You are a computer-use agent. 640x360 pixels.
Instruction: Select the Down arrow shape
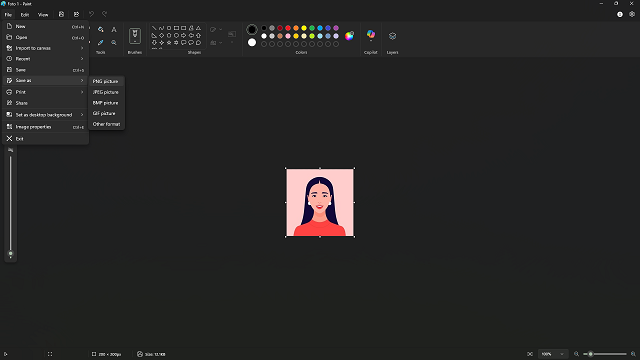[154, 42]
